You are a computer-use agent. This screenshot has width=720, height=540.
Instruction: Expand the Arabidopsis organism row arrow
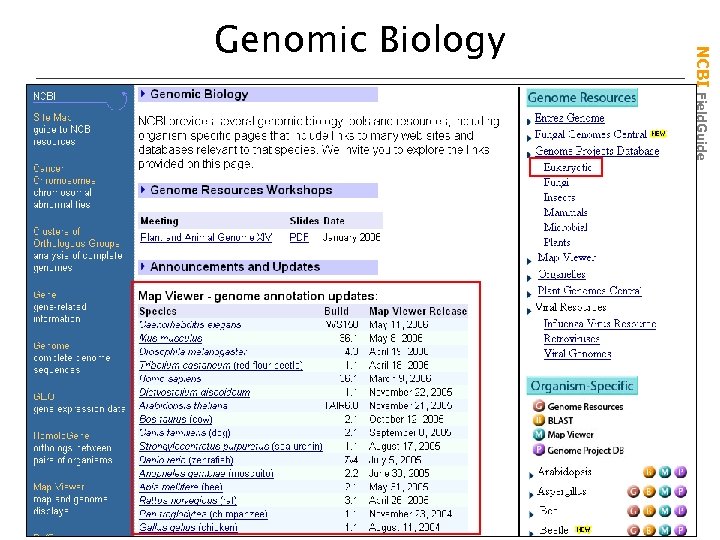[x=531, y=475]
